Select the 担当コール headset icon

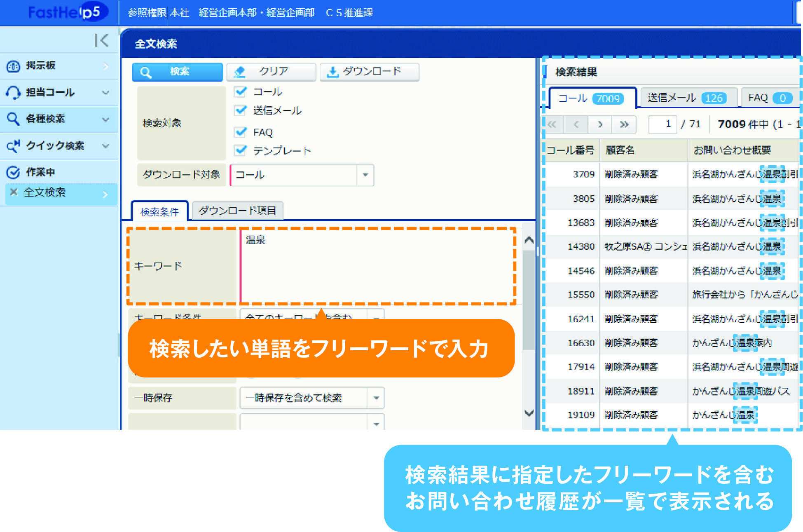(14, 92)
